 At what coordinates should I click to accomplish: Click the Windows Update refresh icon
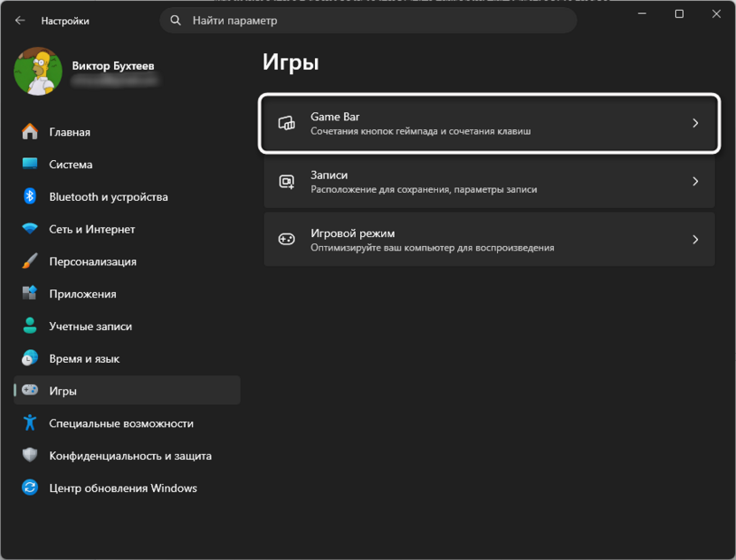pyautogui.click(x=29, y=487)
